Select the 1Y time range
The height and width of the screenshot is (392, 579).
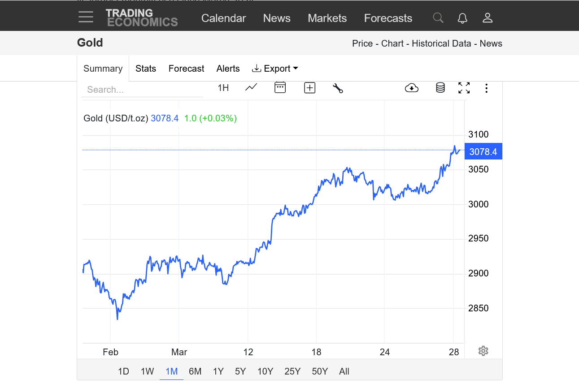pyautogui.click(x=218, y=371)
